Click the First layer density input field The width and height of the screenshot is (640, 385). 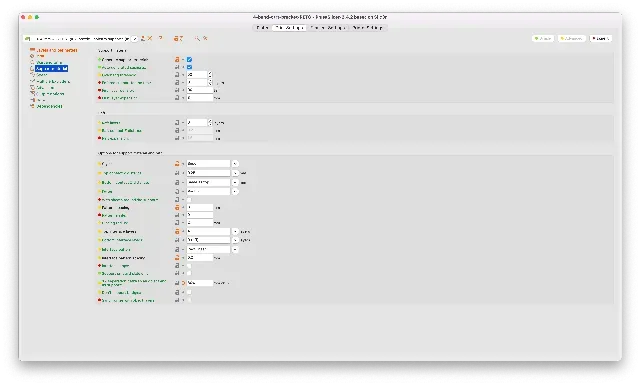[200, 90]
